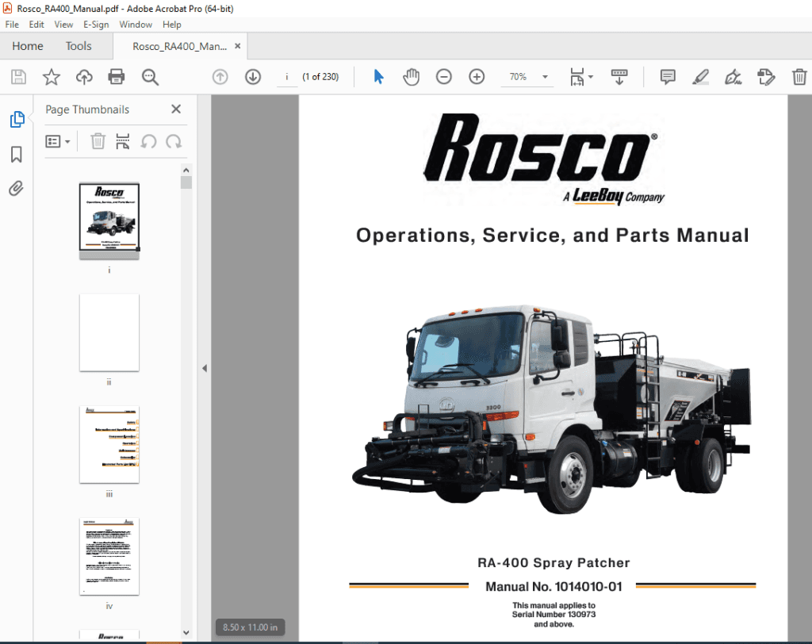Close the Page Thumbnails panel
The width and height of the screenshot is (812, 644).
[x=176, y=109]
